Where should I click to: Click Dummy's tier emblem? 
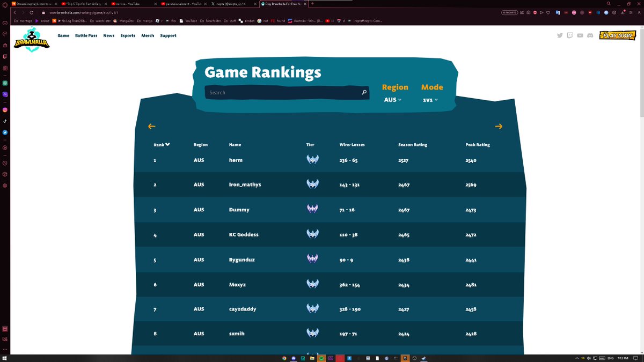pos(312,210)
